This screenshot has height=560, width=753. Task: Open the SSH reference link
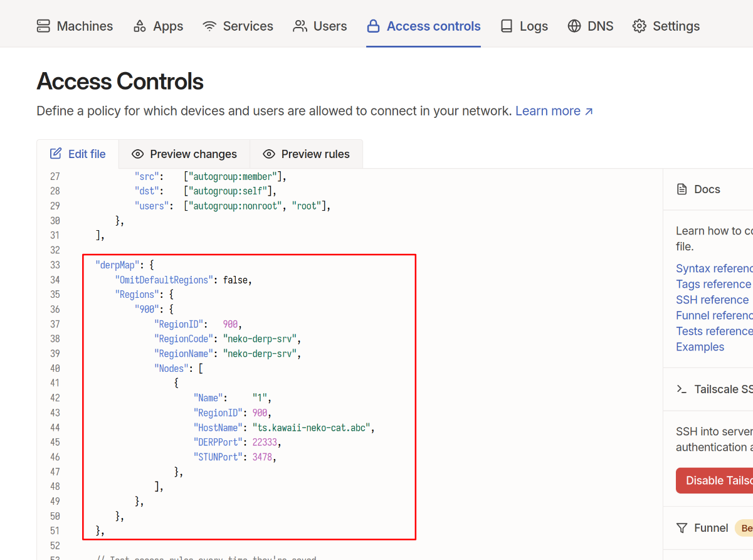[712, 300]
